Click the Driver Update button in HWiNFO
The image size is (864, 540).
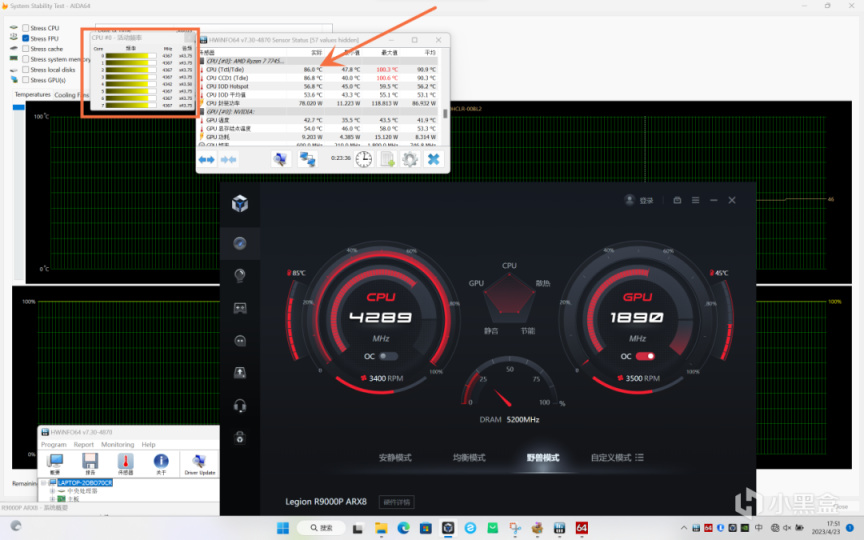[199, 465]
